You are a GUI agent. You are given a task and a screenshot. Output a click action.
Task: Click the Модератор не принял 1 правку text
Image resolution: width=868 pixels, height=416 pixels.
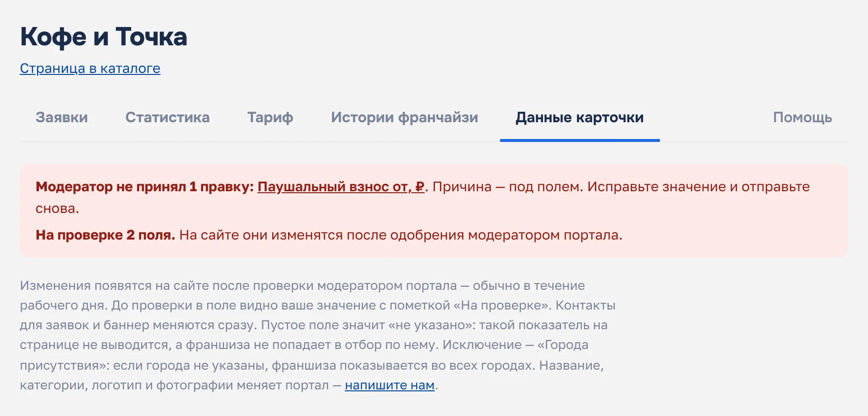tap(145, 187)
